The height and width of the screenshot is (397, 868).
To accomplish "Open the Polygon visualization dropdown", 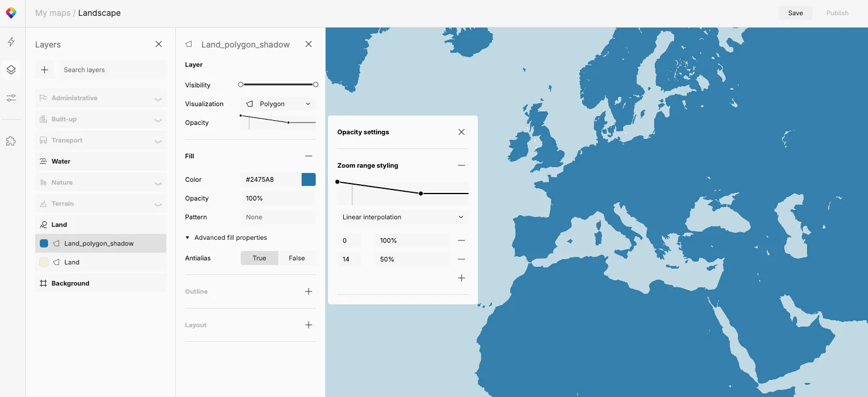I will tap(278, 104).
